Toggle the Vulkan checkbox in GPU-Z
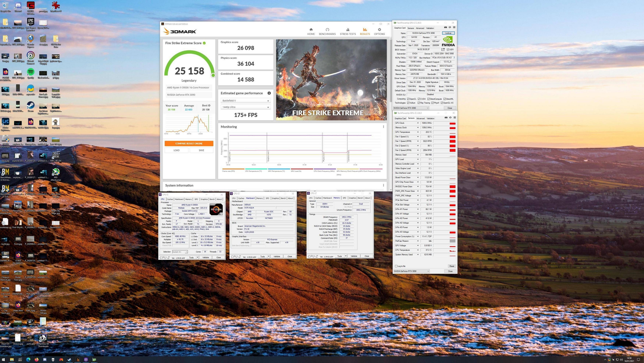 tap(408, 103)
